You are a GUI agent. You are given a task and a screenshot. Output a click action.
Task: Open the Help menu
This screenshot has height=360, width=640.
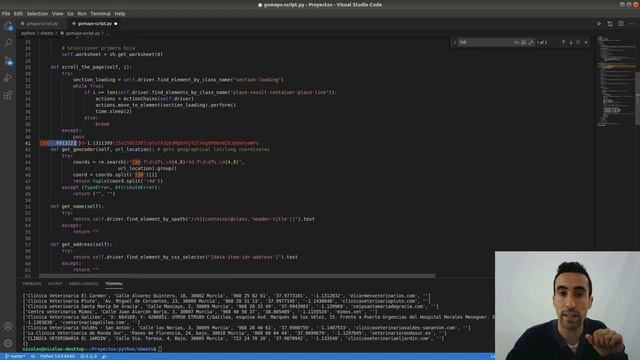[x=120, y=13]
